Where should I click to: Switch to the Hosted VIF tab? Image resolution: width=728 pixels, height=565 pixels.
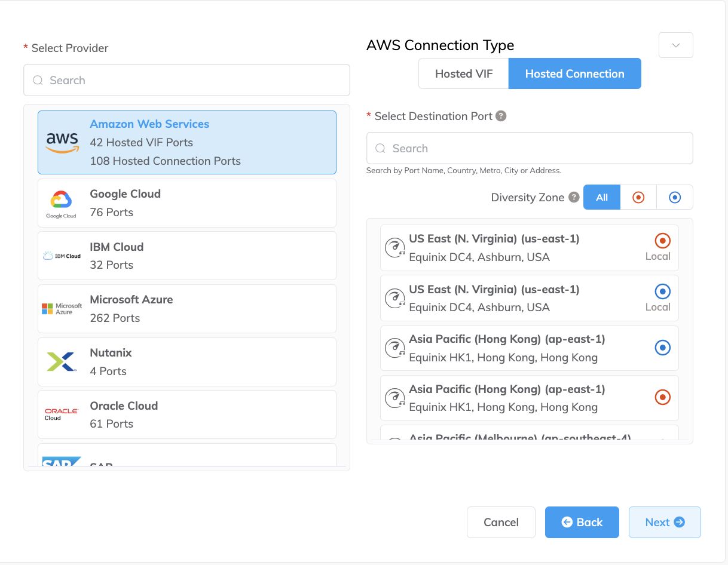[463, 73]
